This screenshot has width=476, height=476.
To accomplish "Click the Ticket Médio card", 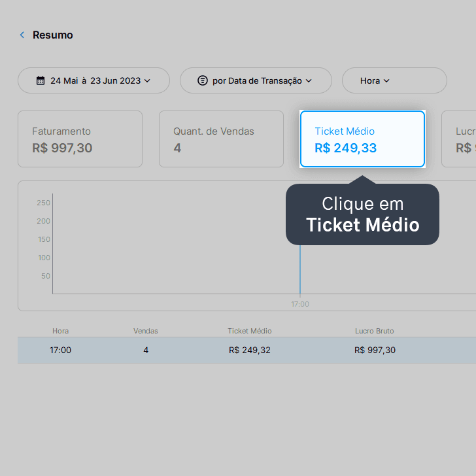I will point(362,139).
